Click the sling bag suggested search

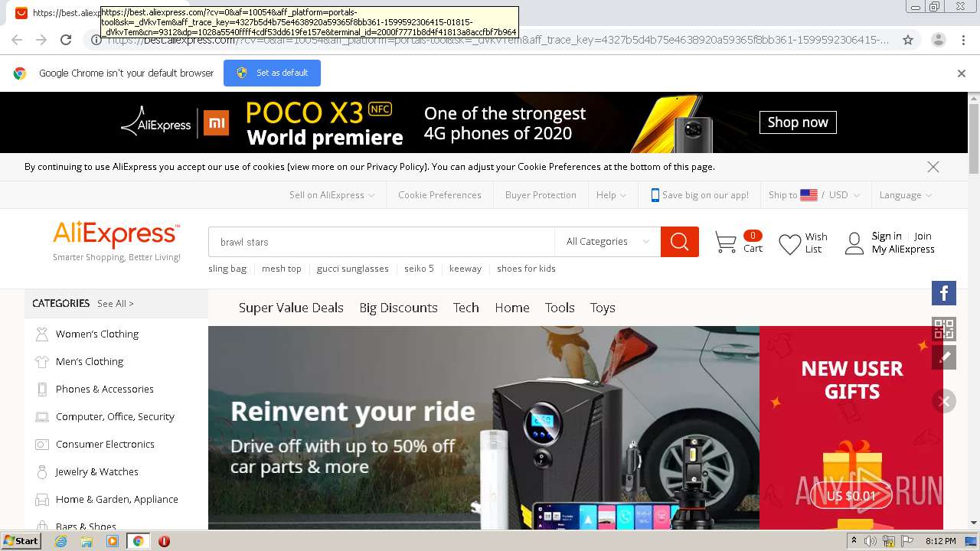(227, 269)
